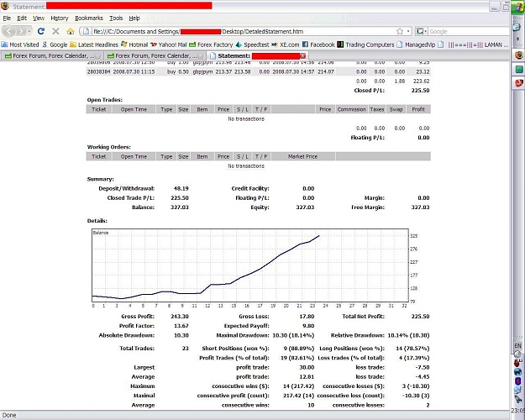Click the Total Trades value 23
525x420 pixels.
tap(185, 349)
